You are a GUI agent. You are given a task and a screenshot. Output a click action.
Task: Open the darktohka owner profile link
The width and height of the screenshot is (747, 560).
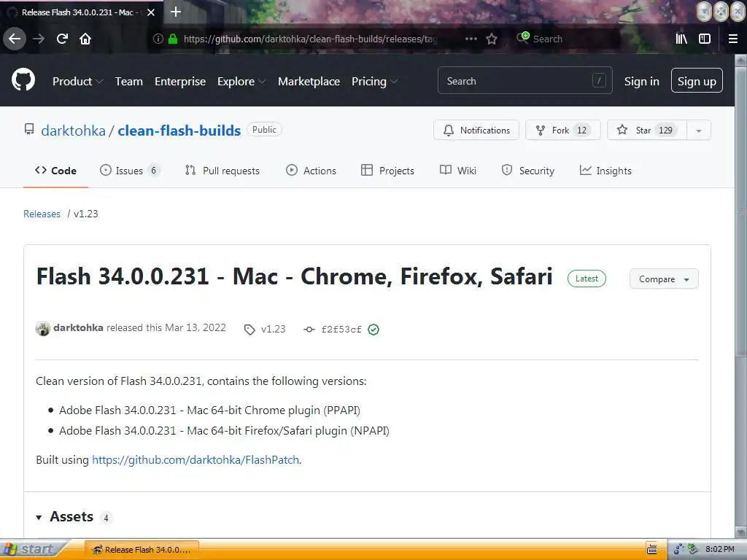(x=74, y=131)
